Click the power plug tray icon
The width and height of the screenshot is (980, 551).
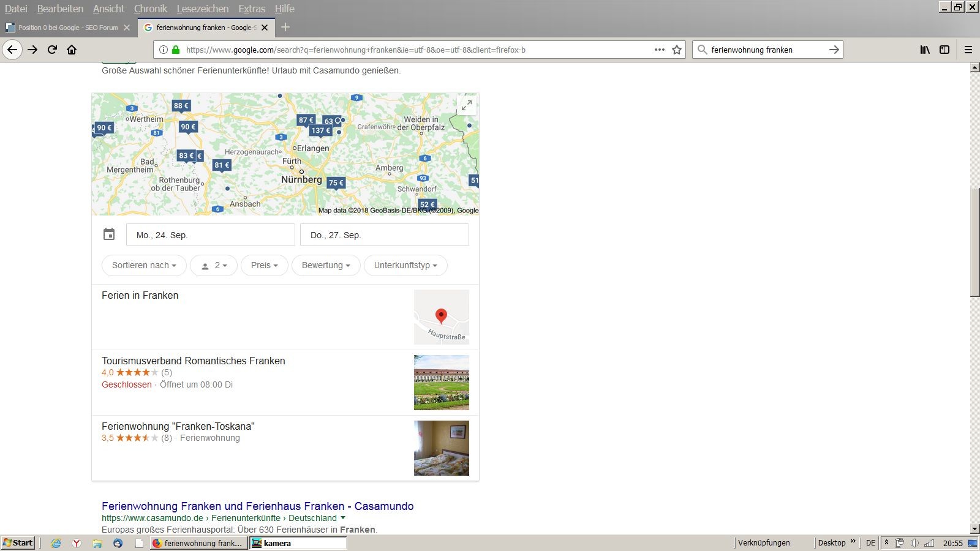[x=899, y=543]
